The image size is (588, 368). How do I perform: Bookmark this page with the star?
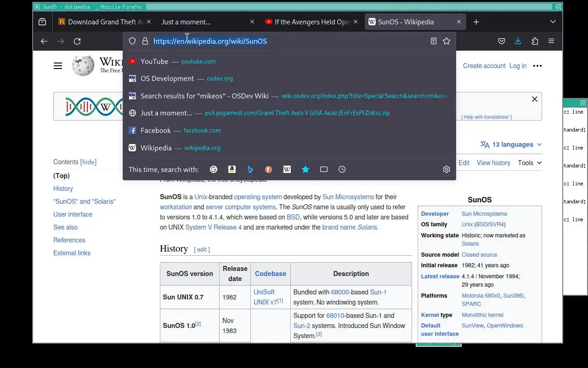[x=447, y=41]
